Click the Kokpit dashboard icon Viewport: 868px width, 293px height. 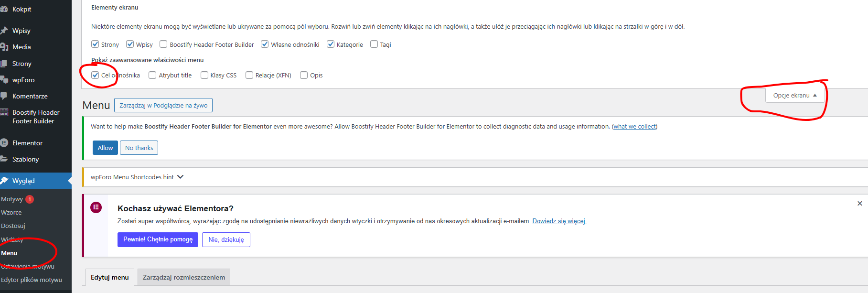tap(4, 9)
